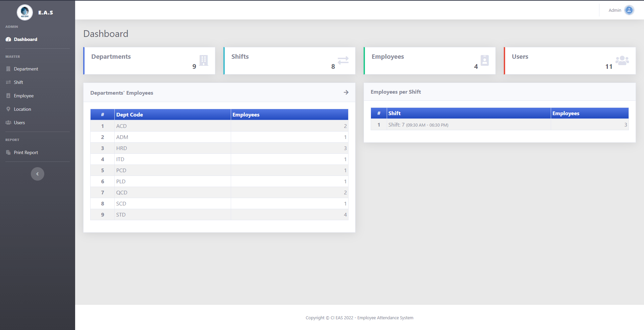Select the HRD department row

click(219, 148)
